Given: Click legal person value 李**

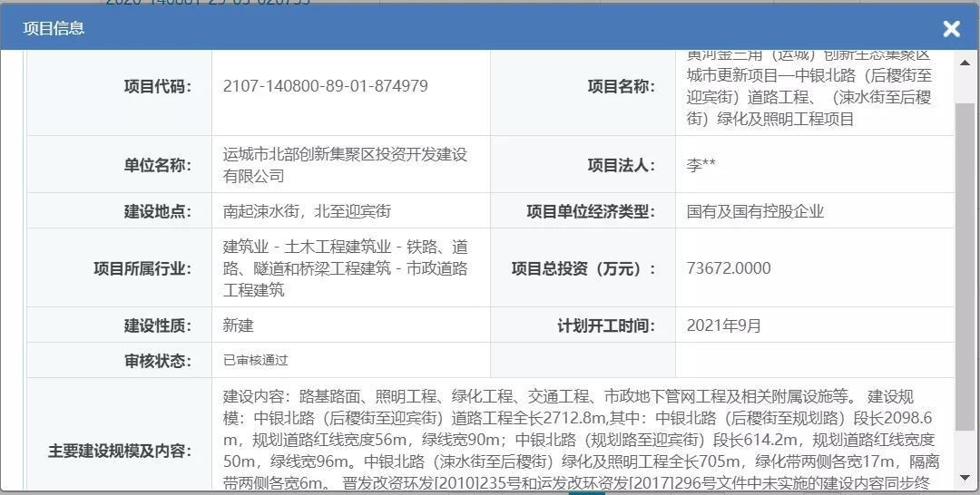Looking at the screenshot, I should point(701,165).
